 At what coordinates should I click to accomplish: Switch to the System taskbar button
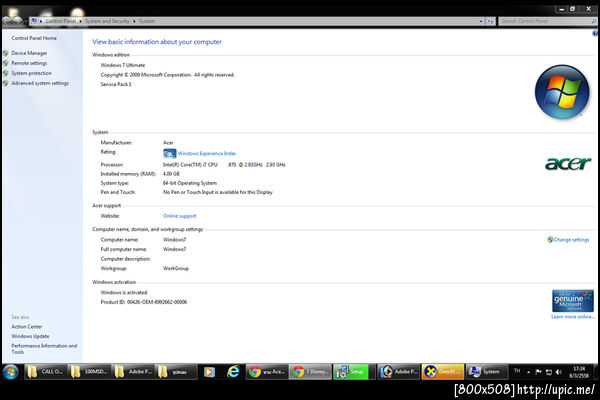click(486, 372)
